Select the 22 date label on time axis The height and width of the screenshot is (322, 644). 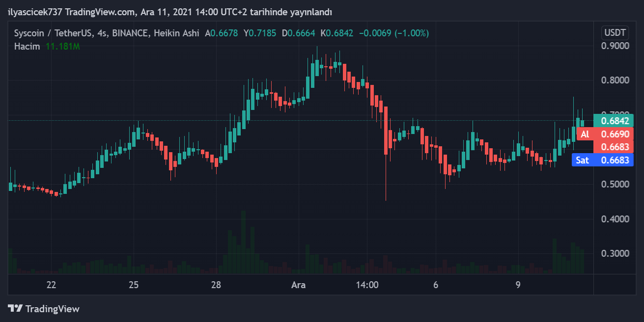click(51, 285)
